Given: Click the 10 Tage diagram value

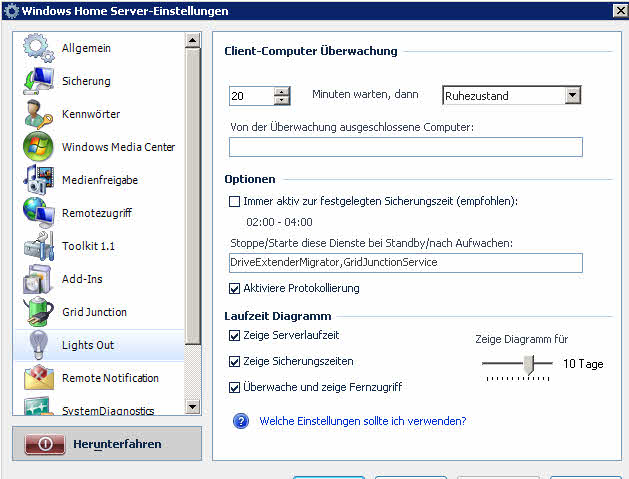Looking at the screenshot, I should (x=583, y=364).
